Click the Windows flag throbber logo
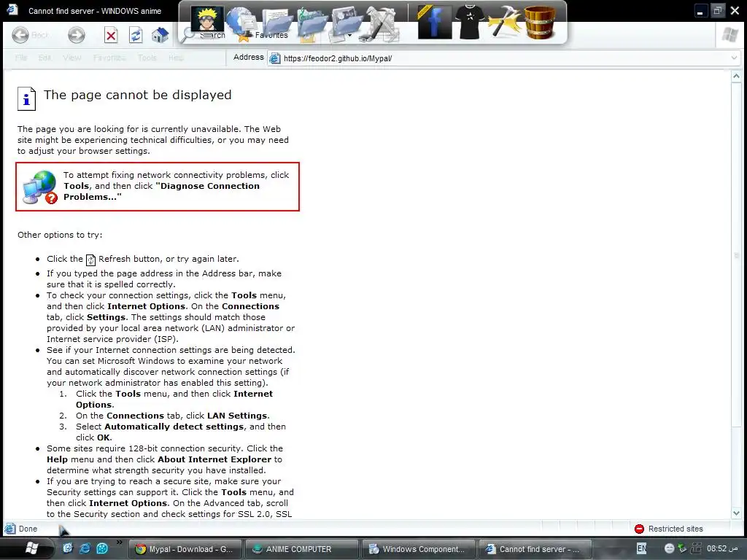 [x=729, y=35]
